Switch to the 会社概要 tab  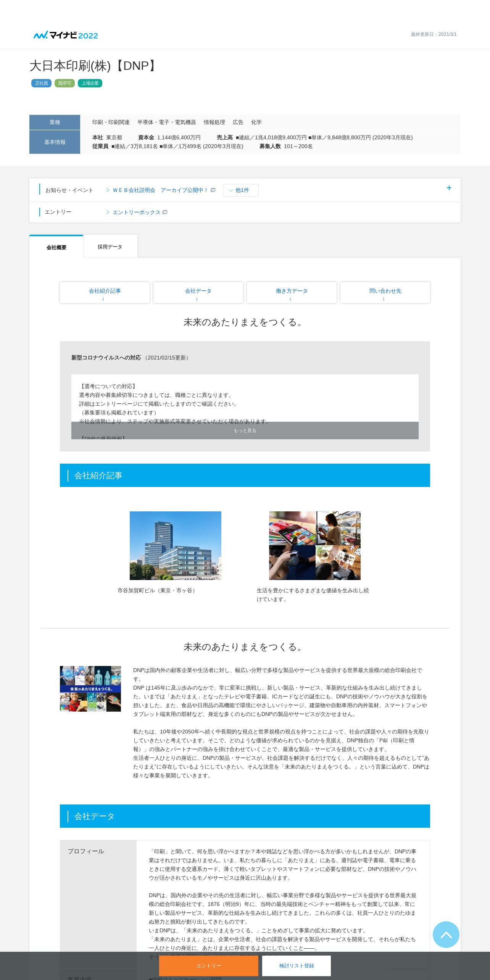click(x=56, y=247)
